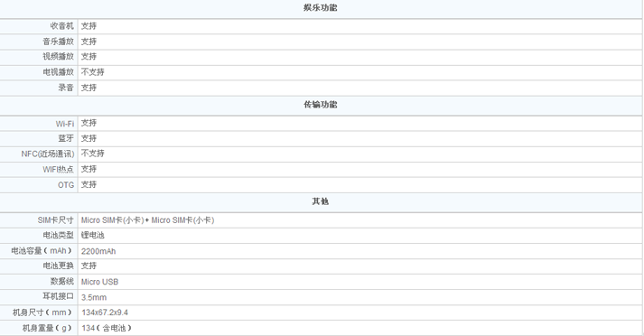The image size is (644, 336).
Task: Click the WIFI热点 row label
Action: pyautogui.click(x=59, y=169)
